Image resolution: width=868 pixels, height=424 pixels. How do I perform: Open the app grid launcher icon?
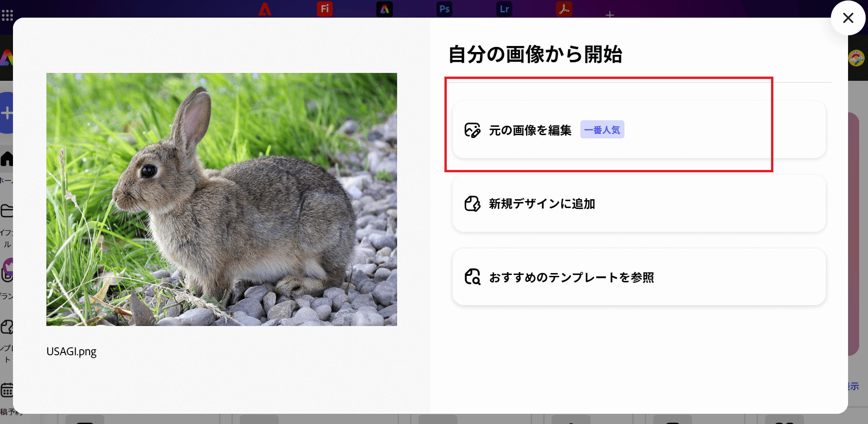pos(7,15)
